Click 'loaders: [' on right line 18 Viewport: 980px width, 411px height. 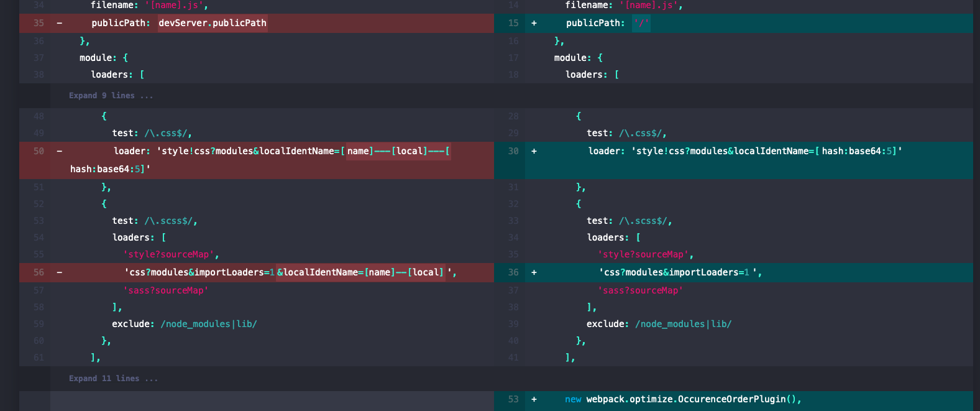pos(592,75)
